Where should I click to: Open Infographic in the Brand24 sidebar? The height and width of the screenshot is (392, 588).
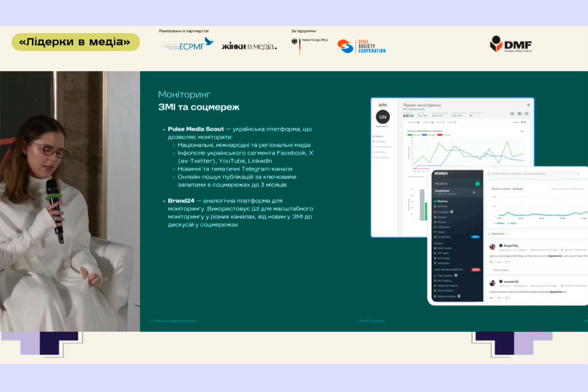[443, 263]
